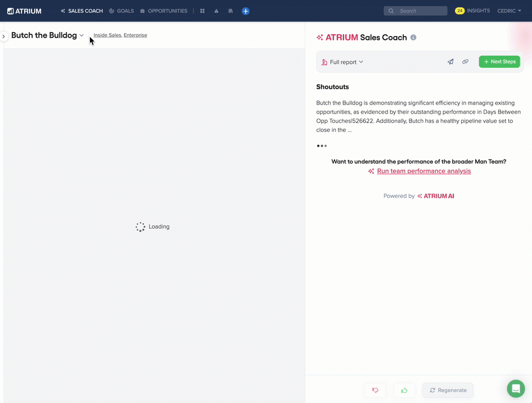532x403 pixels.
Task: Open the Sales Coach nav item
Action: click(82, 11)
